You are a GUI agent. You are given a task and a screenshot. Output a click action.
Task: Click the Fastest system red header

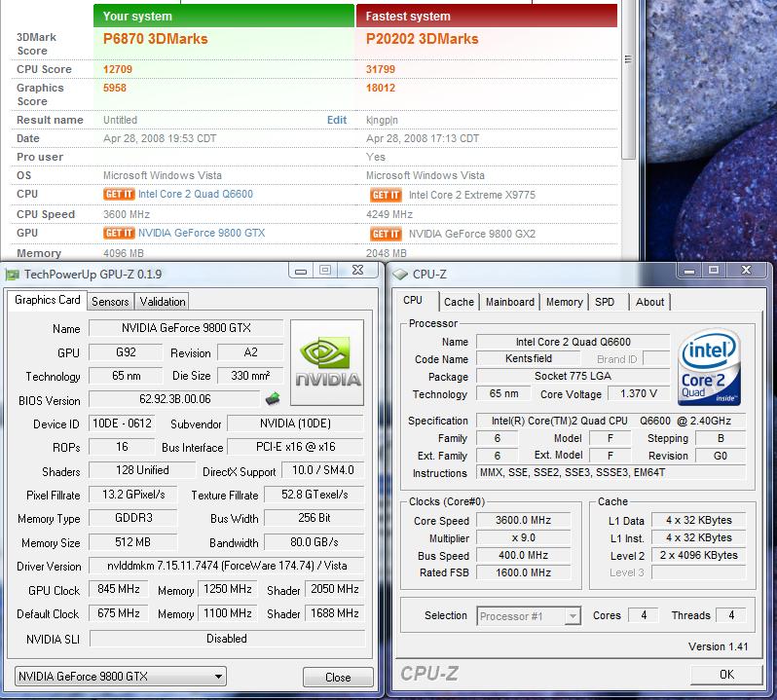(487, 16)
